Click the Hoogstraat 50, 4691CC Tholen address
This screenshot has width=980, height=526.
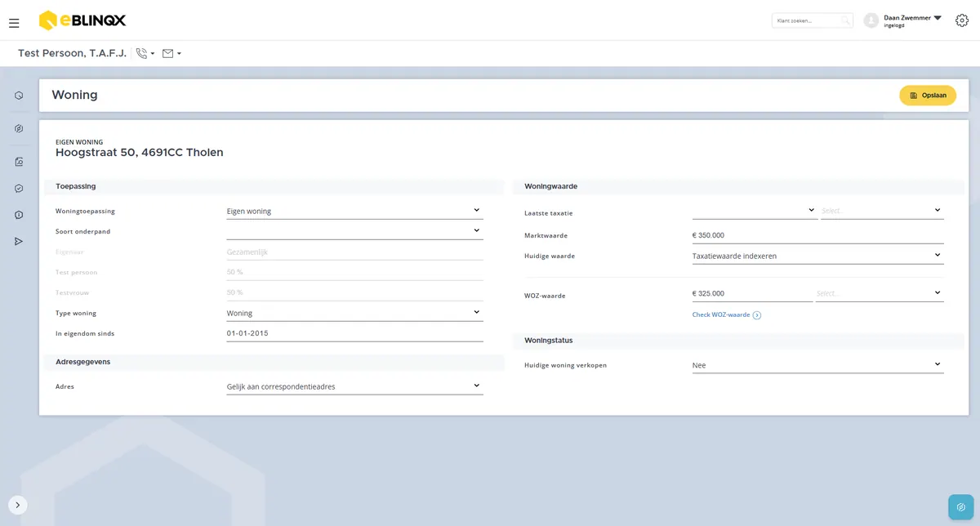pos(140,152)
